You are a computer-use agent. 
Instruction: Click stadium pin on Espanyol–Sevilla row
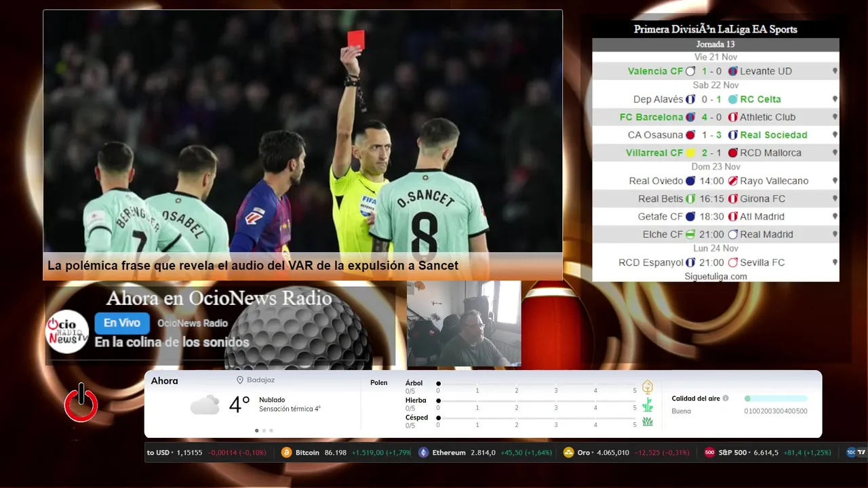tap(835, 262)
